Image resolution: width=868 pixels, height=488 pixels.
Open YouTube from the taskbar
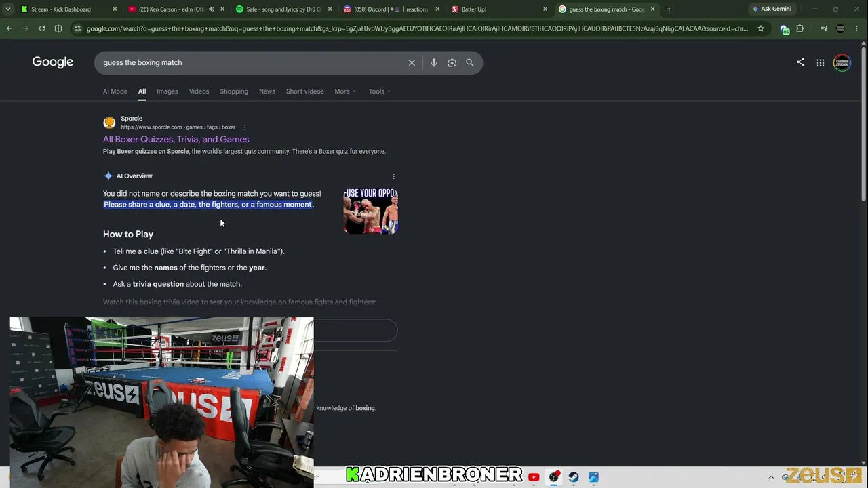tap(534, 477)
